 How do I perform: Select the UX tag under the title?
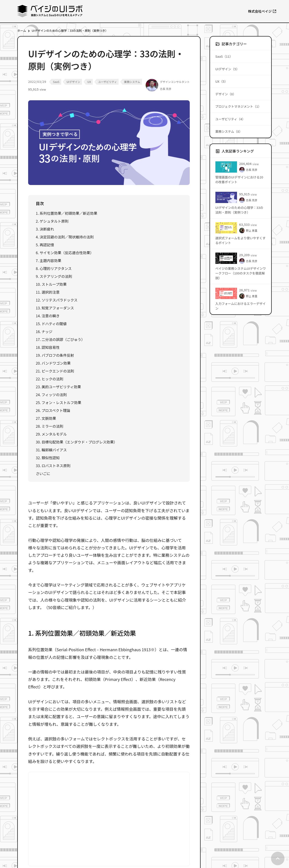tap(89, 82)
